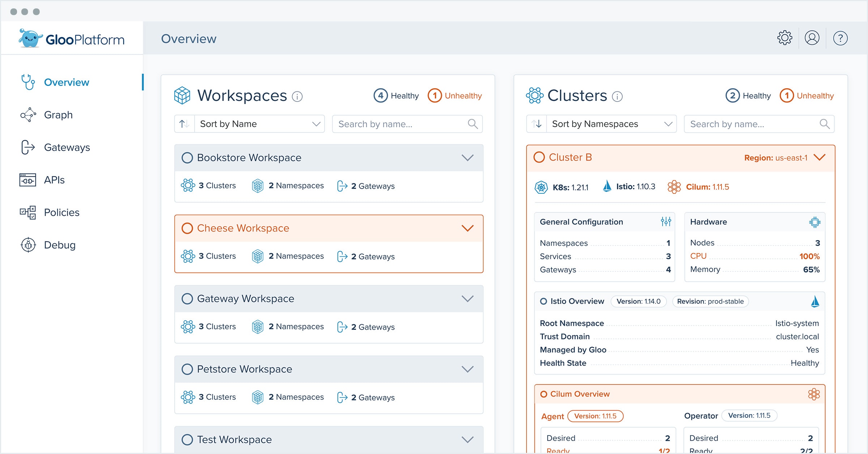
Task: Open the Sort by Namespaces dropdown
Action: point(611,124)
